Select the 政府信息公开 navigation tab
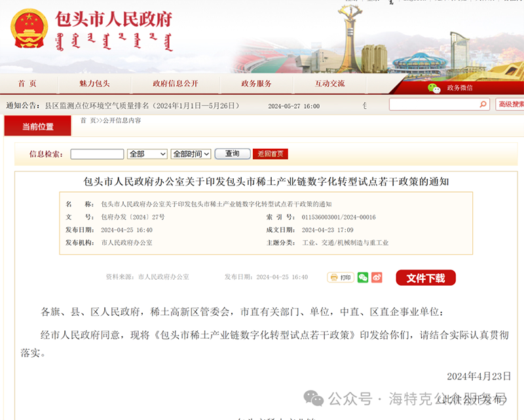524x420 pixels. [175, 84]
